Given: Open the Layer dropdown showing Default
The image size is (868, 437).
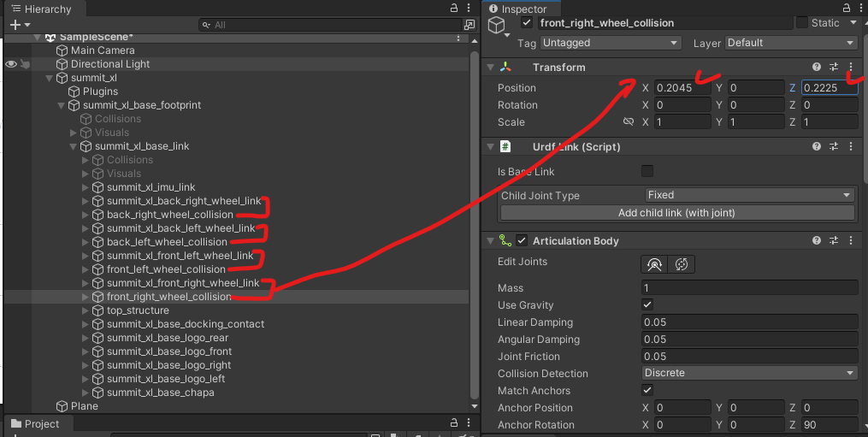Looking at the screenshot, I should coord(791,43).
